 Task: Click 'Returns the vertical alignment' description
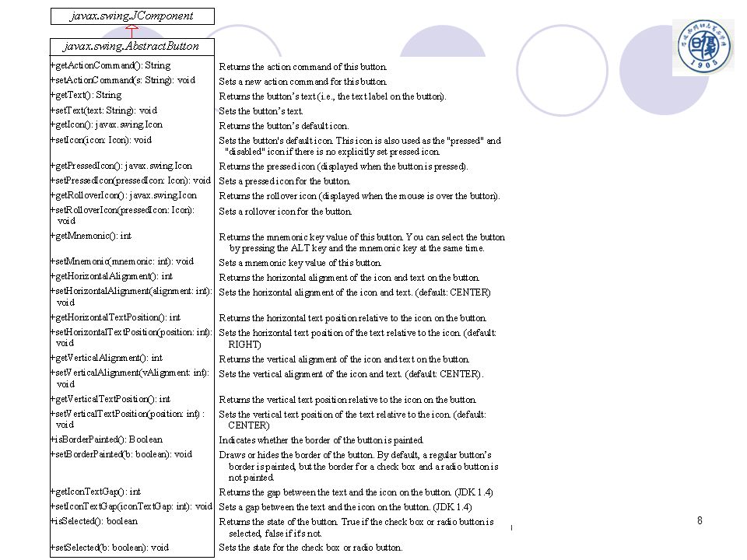click(344, 359)
